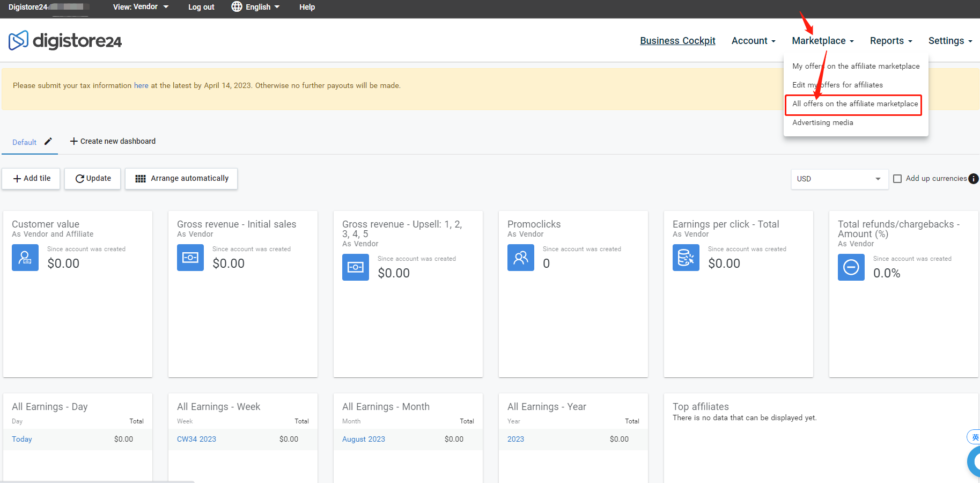Click the Gross revenue Initial sales money icon
980x483 pixels.
pyautogui.click(x=190, y=258)
